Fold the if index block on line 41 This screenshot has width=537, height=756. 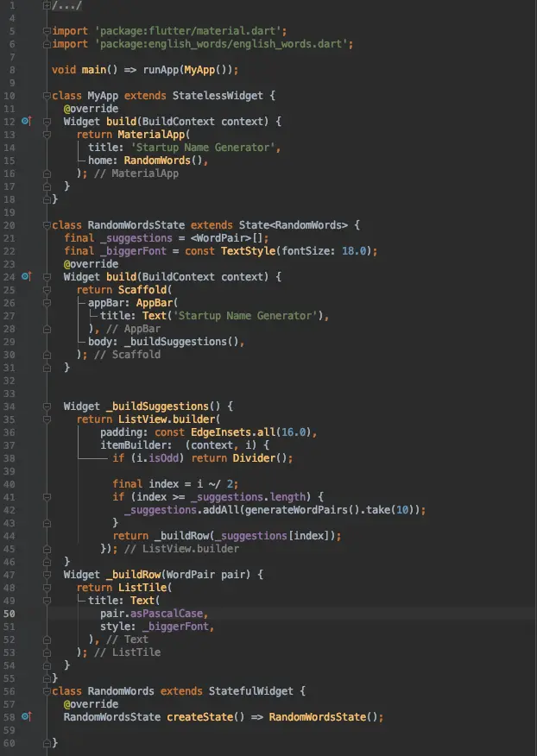pyautogui.click(x=47, y=497)
